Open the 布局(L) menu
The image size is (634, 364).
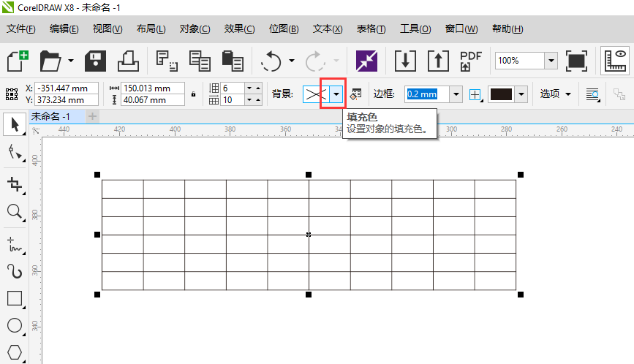pyautogui.click(x=151, y=29)
